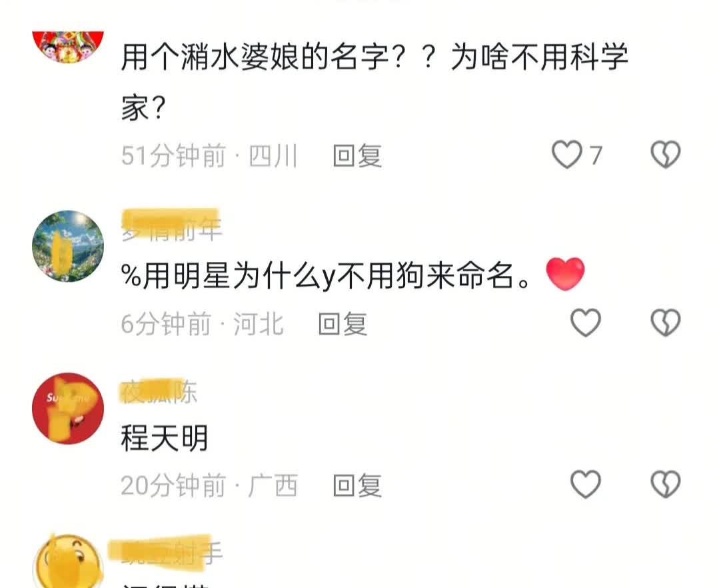This screenshot has width=717, height=588.
Task: Reply to the 51分钟前 四川 comment
Action: [x=357, y=155]
